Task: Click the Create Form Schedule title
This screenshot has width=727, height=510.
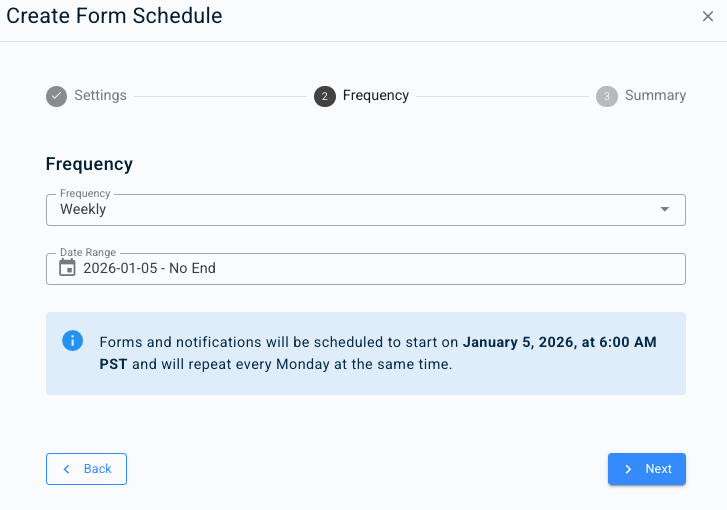Action: (x=114, y=16)
